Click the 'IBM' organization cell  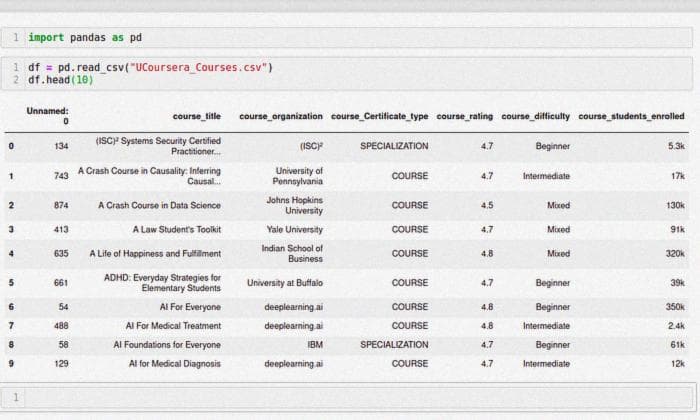click(315, 345)
